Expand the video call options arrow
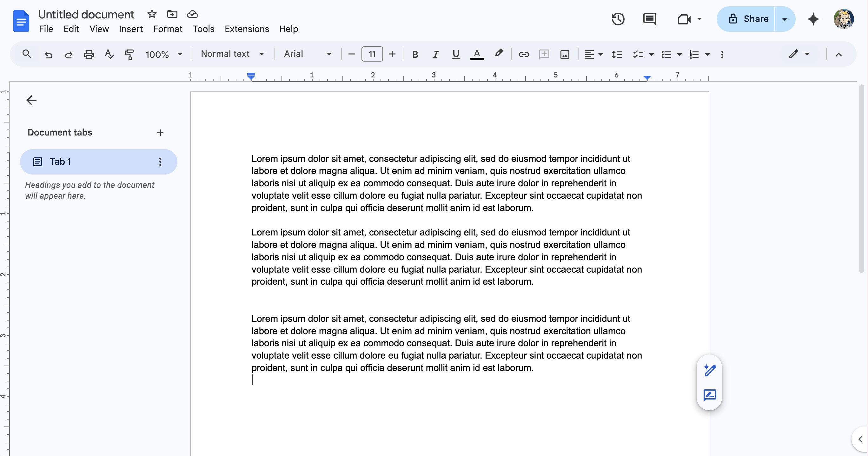The width and height of the screenshot is (868, 456). (699, 19)
